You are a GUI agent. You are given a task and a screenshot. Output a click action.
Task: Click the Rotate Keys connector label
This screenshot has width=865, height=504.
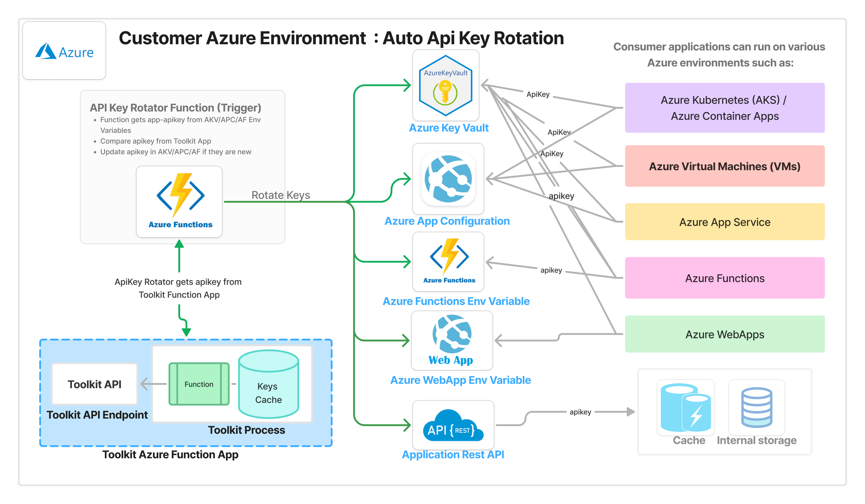point(281,195)
